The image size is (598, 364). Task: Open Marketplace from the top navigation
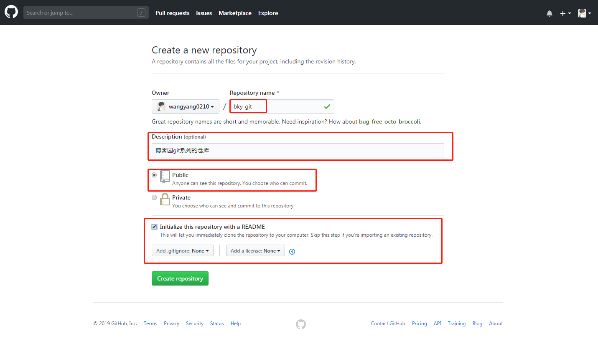235,13
